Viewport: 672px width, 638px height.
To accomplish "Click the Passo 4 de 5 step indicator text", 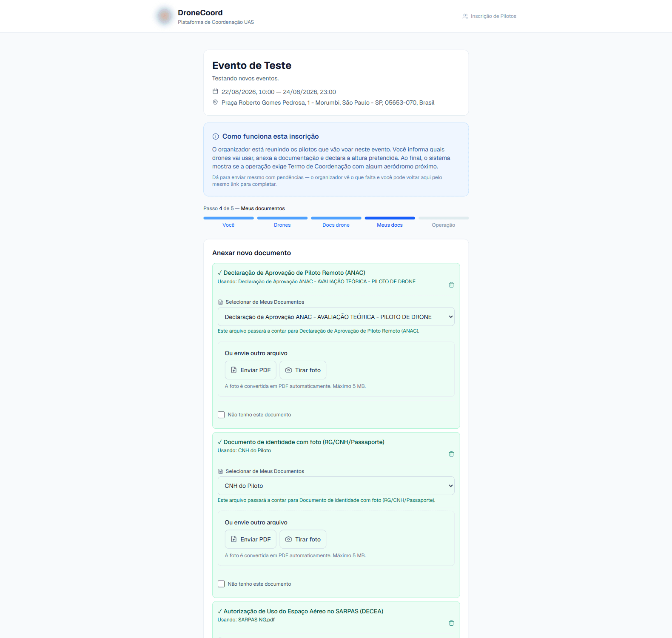I will click(244, 208).
